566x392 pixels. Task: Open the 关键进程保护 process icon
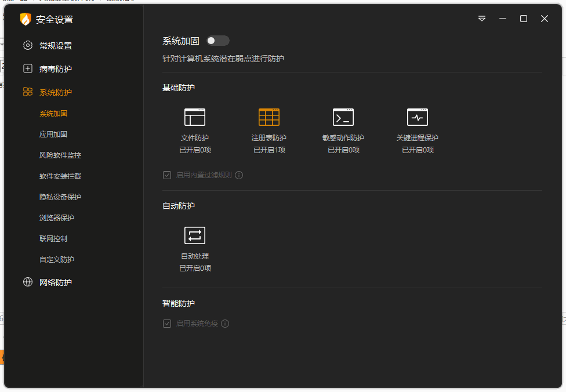418,118
